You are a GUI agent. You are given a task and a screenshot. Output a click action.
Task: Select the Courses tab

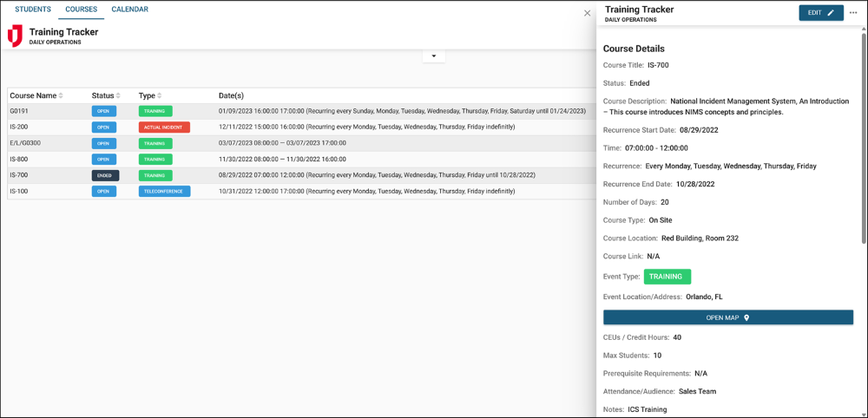[x=82, y=10]
